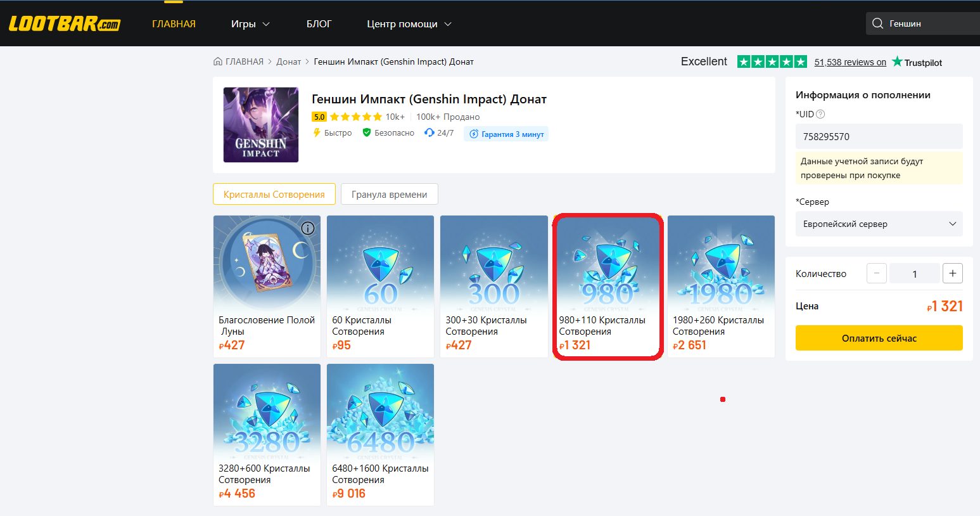Switch to the Гранула времени tab
The width and height of the screenshot is (980, 516).
coord(389,194)
